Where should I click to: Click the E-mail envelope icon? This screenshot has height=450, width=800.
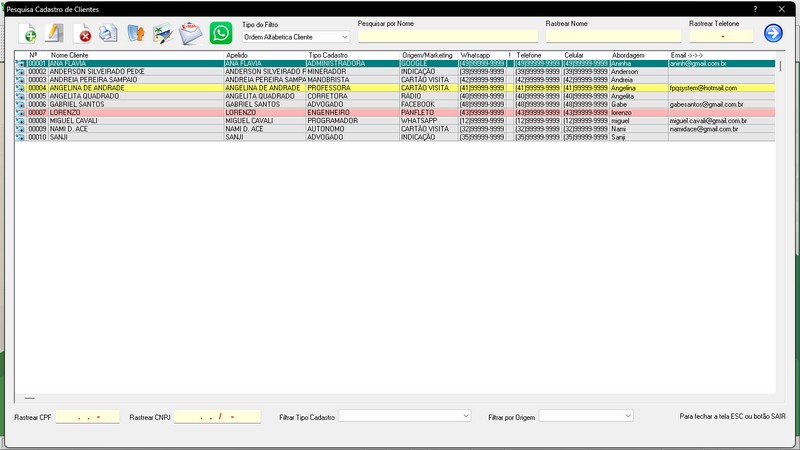click(191, 34)
